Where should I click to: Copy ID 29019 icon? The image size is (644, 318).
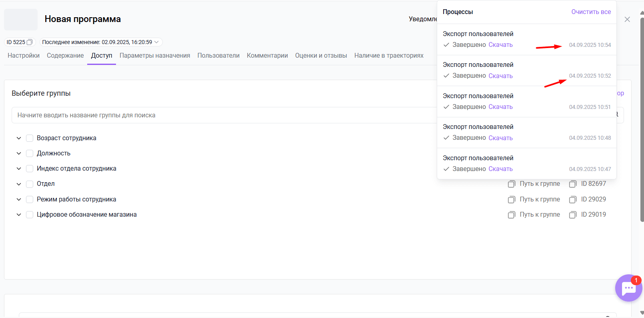pos(573,215)
